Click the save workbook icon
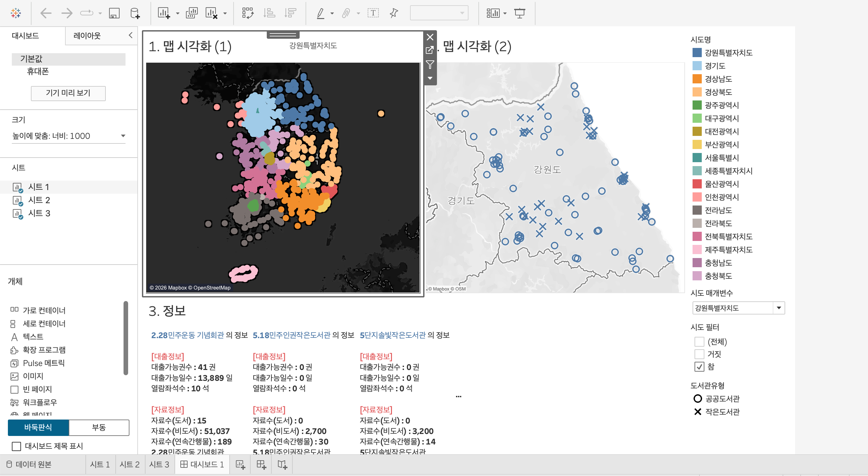This screenshot has height=476, width=868. pos(114,13)
